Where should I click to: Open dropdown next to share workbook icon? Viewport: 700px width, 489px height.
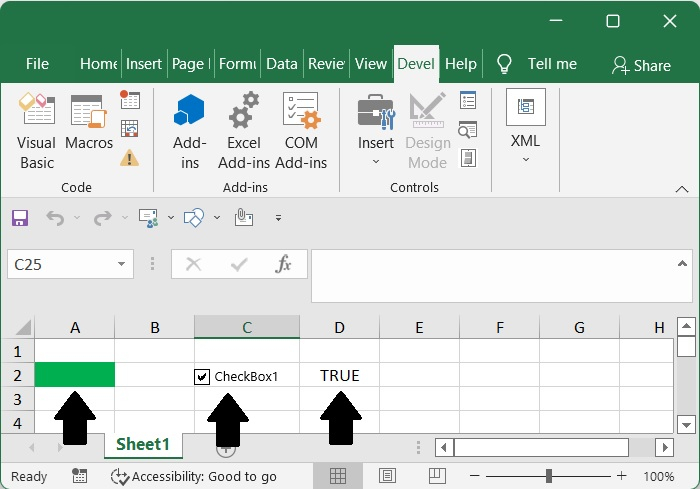point(171,217)
